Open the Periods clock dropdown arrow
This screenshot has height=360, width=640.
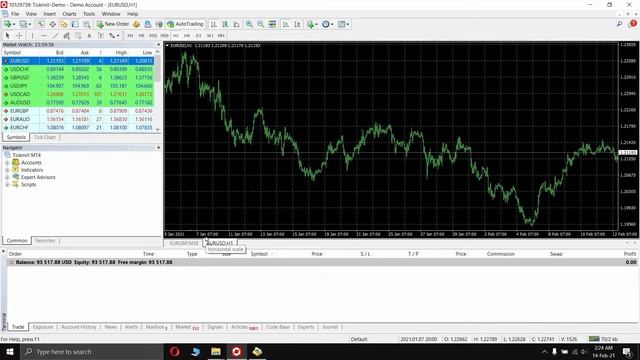coord(332,24)
